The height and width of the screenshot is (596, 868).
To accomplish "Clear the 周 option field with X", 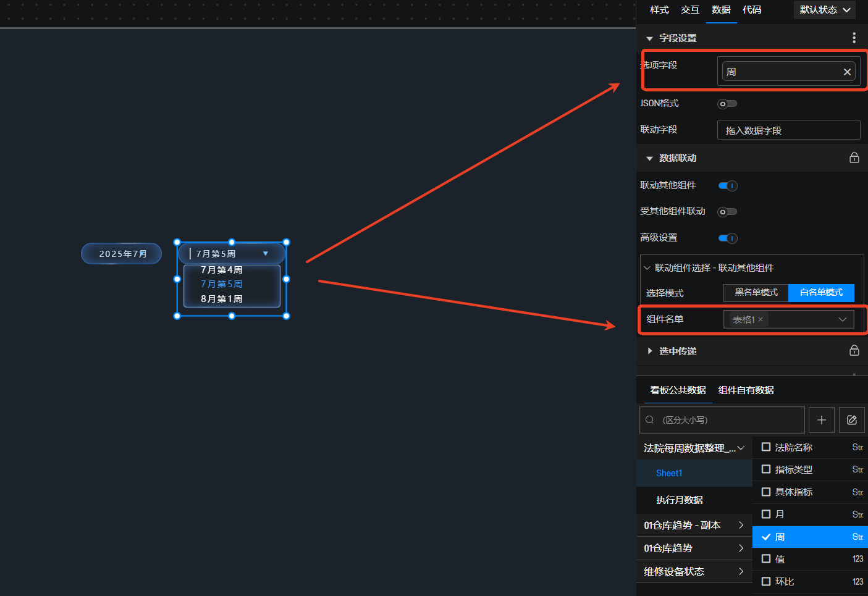I will coord(847,72).
